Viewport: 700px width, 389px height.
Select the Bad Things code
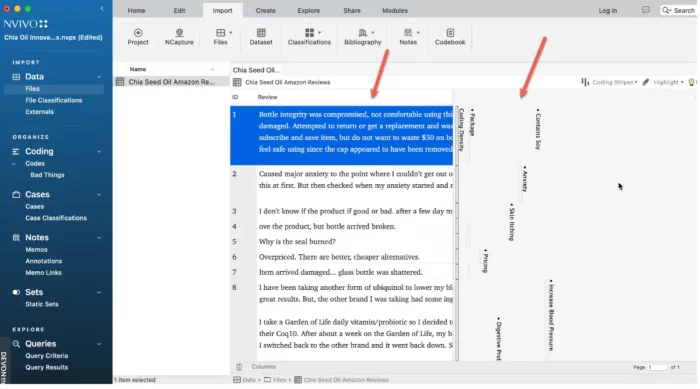point(47,175)
